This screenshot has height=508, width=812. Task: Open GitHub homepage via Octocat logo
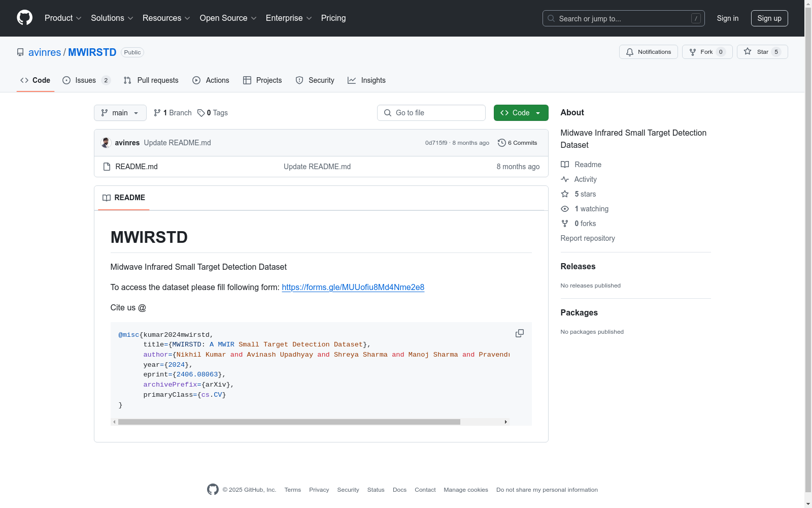24,18
